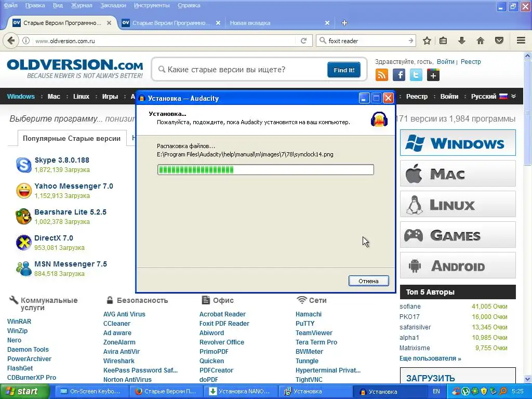Click the Pocket icon in the toolbar
532x399 pixels.
coord(499,41)
